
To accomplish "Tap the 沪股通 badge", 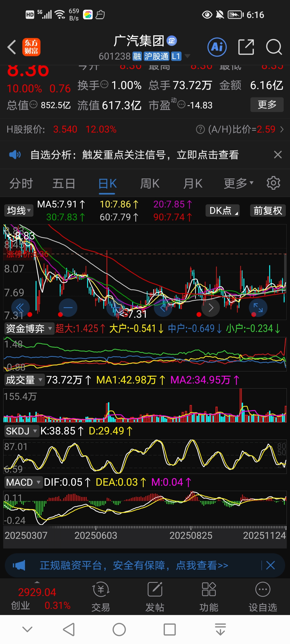I will [156, 56].
